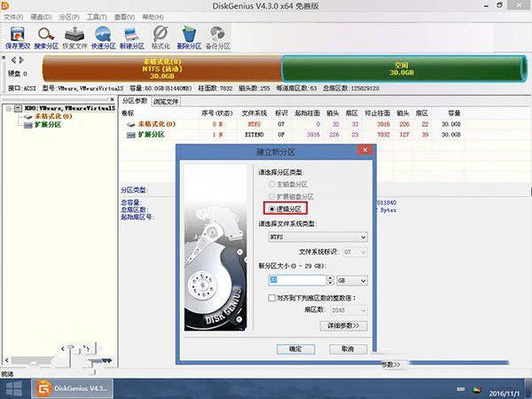Click the 序号(状态) column header
The height and width of the screenshot is (399, 532).
pyautogui.click(x=217, y=113)
